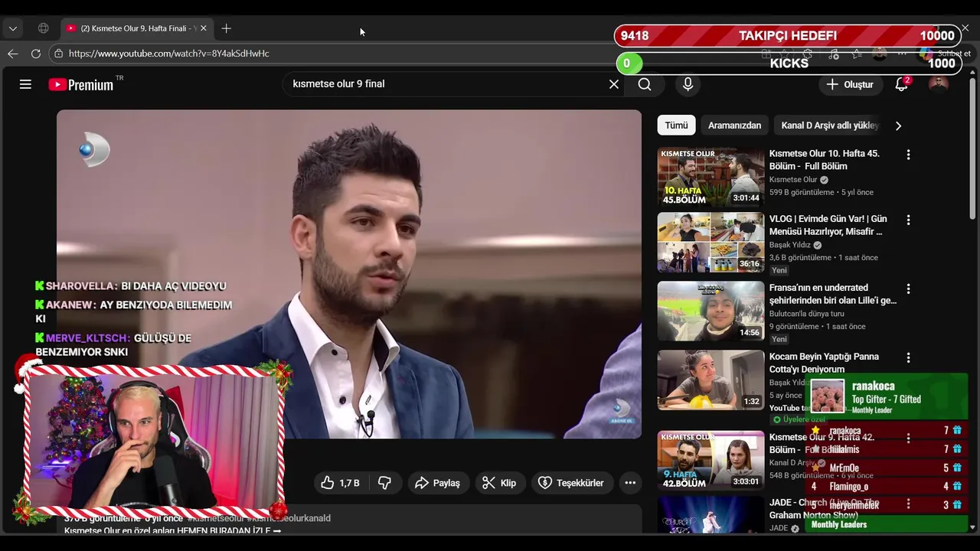980x551 pixels.
Task: Share video with Paylaş button
Action: [437, 483]
